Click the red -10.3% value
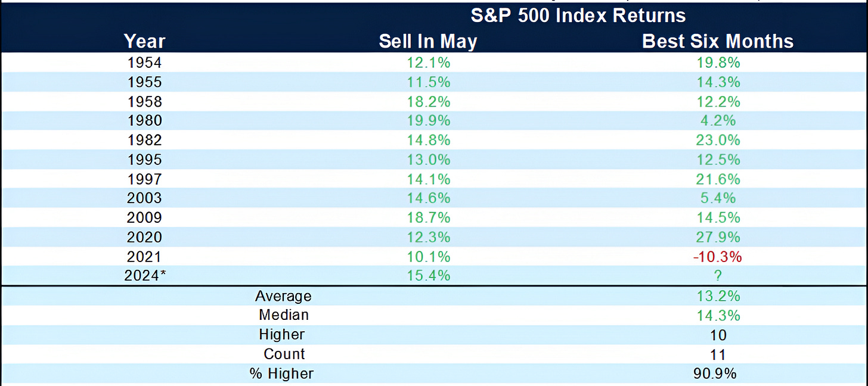Screen dimensions: 868x386 pos(718,256)
